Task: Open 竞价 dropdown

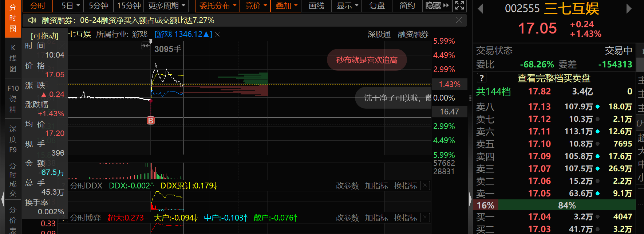Action: [x=256, y=6]
